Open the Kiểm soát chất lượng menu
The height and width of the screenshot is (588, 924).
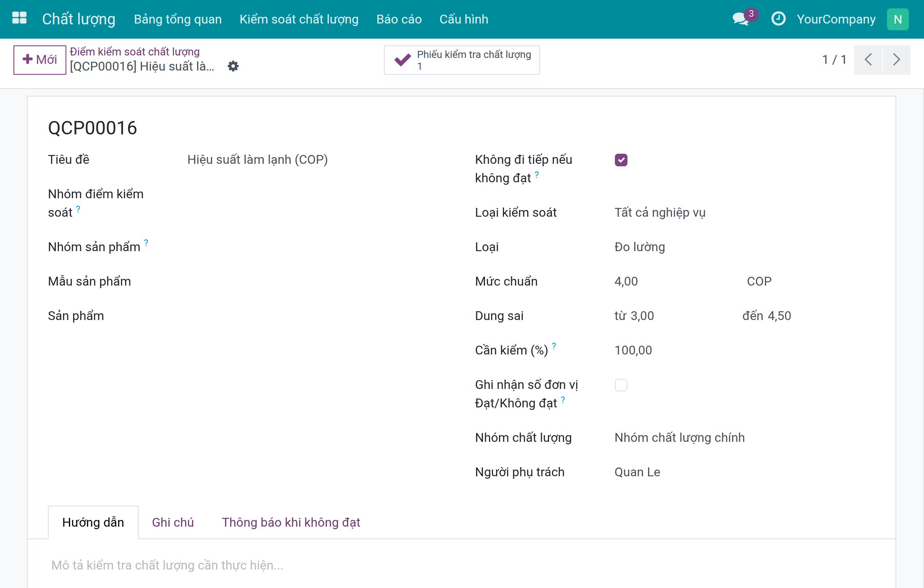point(299,19)
